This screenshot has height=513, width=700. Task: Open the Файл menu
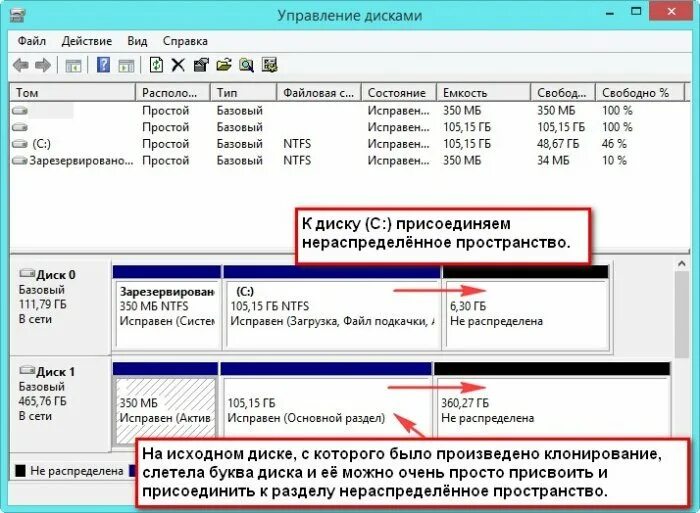[x=32, y=41]
